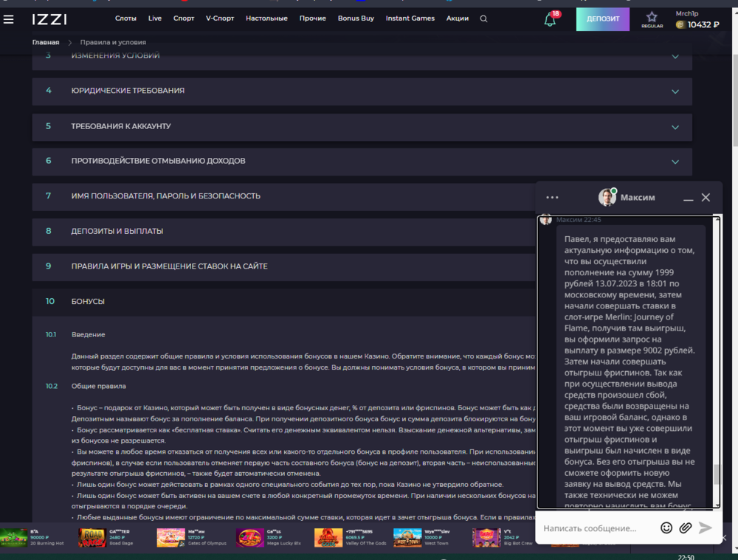Open the Акции menu

coord(458,18)
